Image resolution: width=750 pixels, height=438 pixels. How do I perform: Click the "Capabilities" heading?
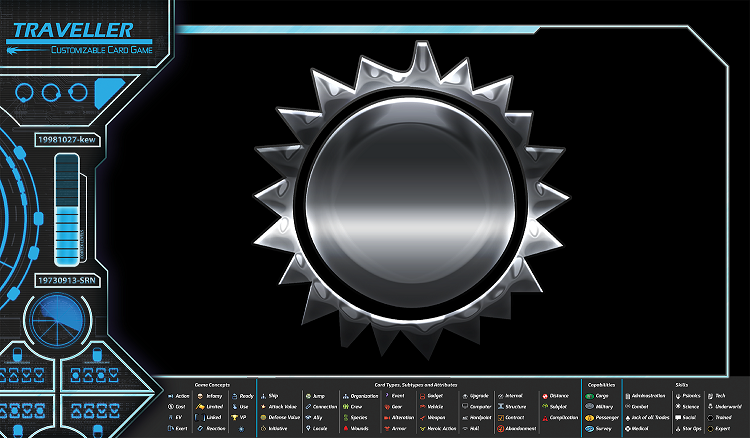click(x=601, y=385)
